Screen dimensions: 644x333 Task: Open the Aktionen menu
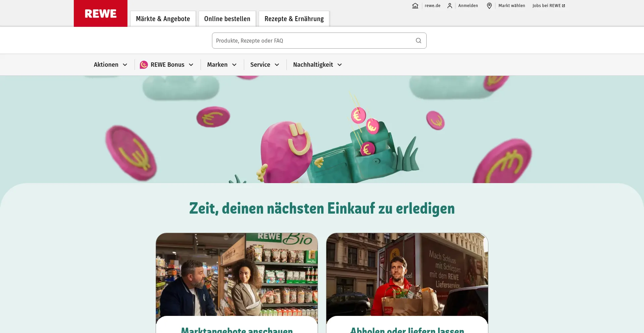pyautogui.click(x=110, y=65)
